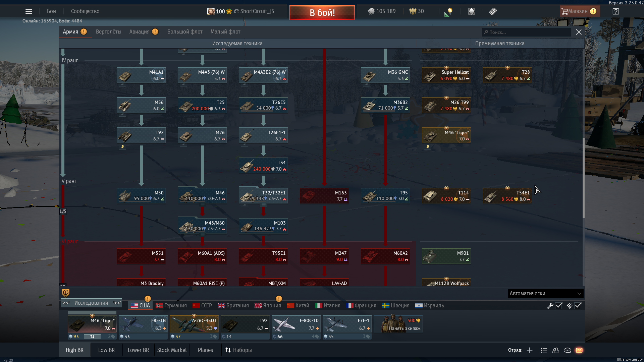Select the Италия nation tab
Screen dimensions: 644x362
328,306
